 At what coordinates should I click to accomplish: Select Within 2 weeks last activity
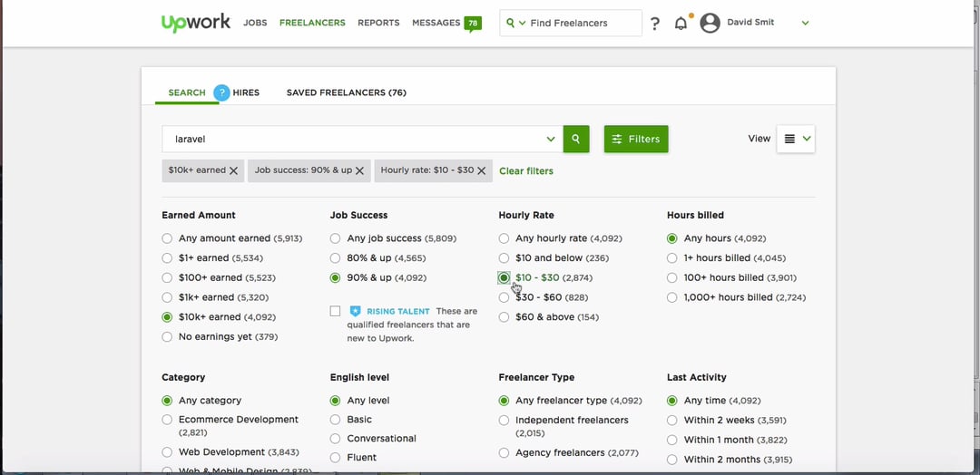(x=671, y=420)
